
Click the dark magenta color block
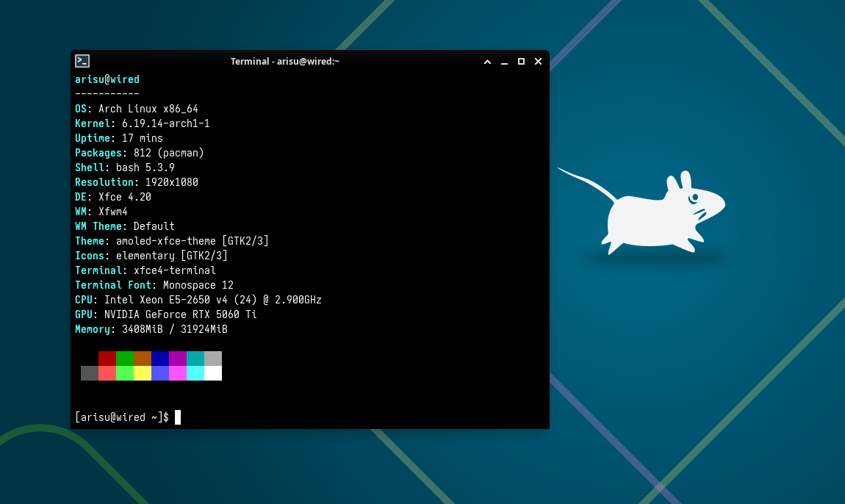[x=178, y=359]
